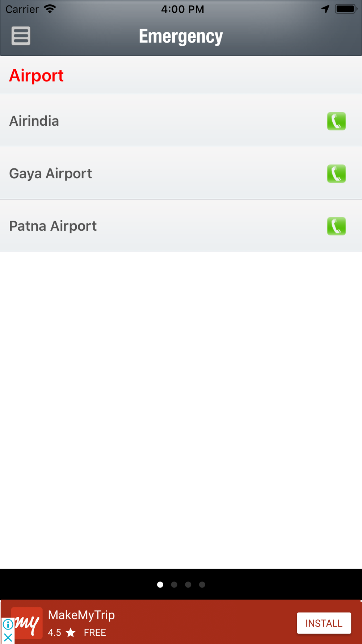The height and width of the screenshot is (644, 362).
Task: Select the Gaya Airport list entry
Action: 181,173
